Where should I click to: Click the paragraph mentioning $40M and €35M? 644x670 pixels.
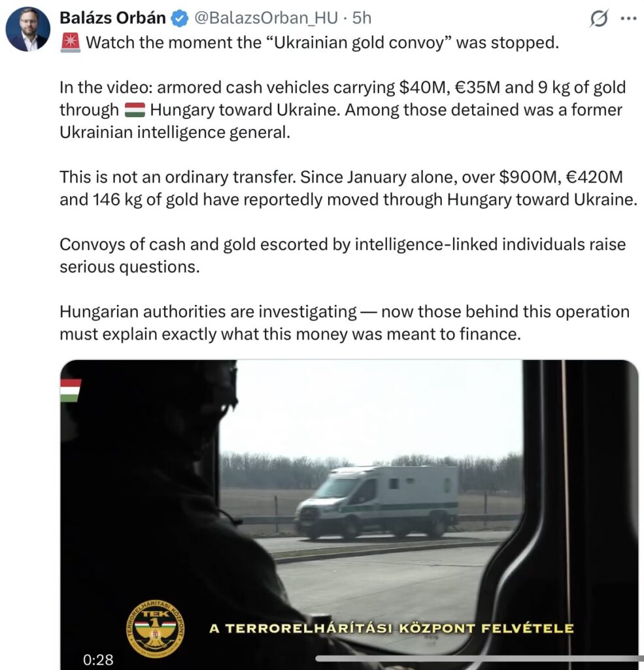tap(343, 110)
